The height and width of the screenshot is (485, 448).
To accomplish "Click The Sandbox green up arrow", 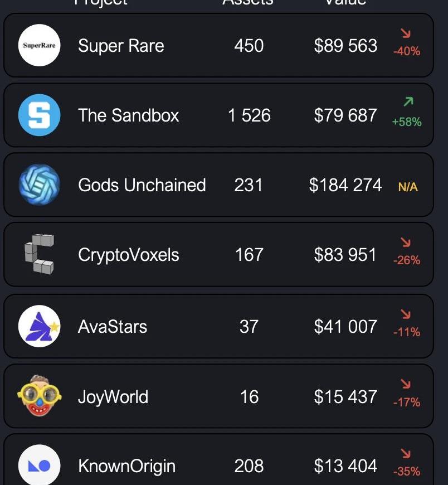I will point(408,101).
